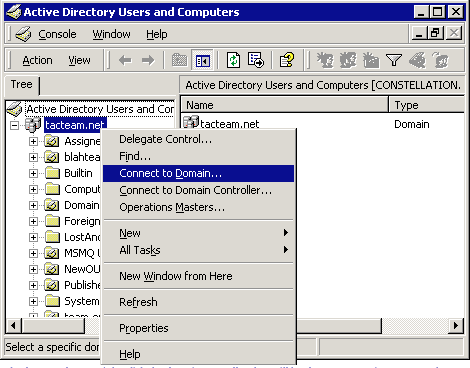
Task: Select Builtin in the tree
Action: coord(78,173)
